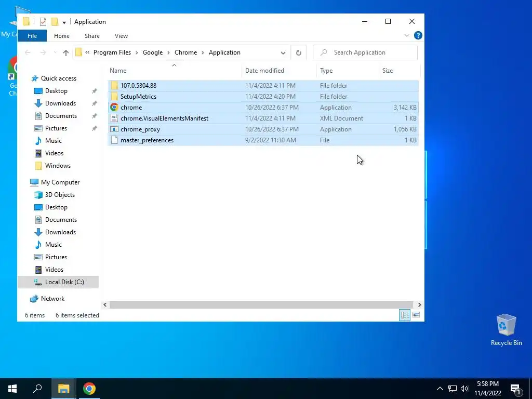Switch to the Share ribbon tab
Screen dimensions: 532x399
[92, 36]
